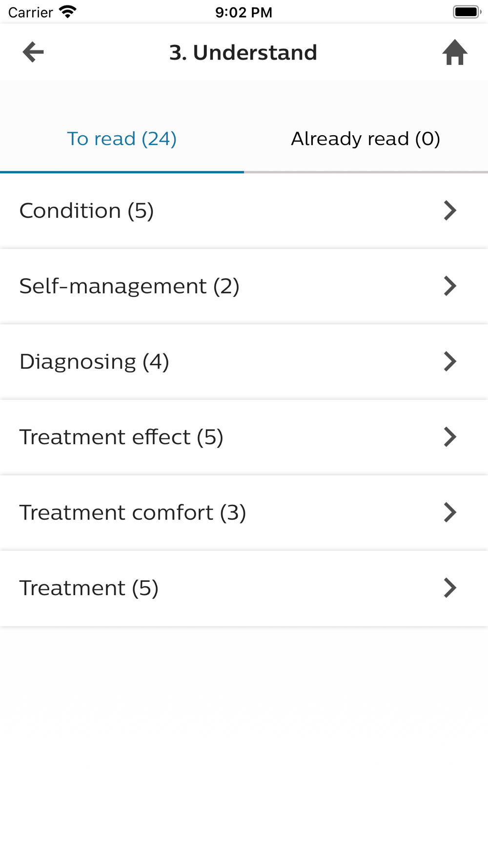Viewport: 488px width, 868px height.
Task: Click the '3. Understand' page title
Action: (243, 52)
